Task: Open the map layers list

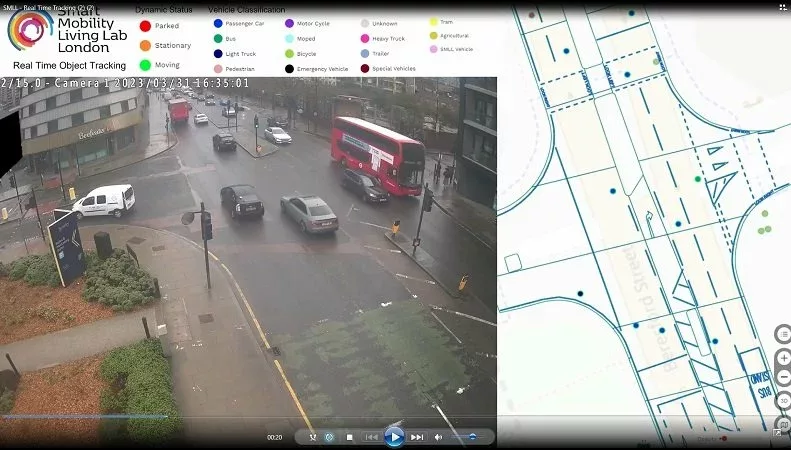Action: [784, 334]
